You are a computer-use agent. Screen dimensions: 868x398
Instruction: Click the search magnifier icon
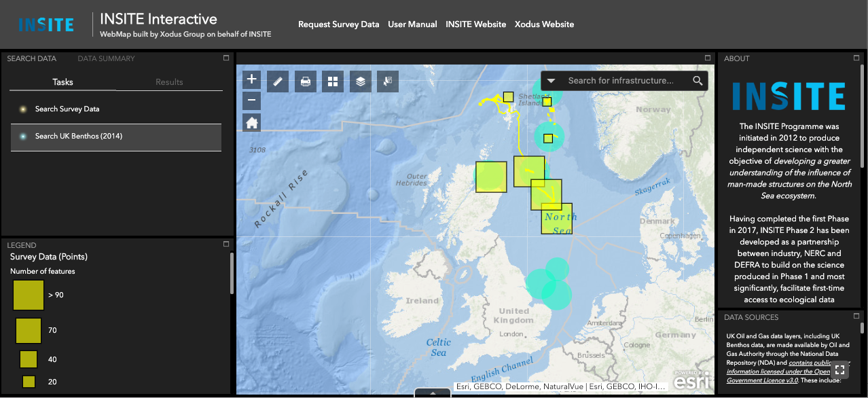(x=698, y=81)
